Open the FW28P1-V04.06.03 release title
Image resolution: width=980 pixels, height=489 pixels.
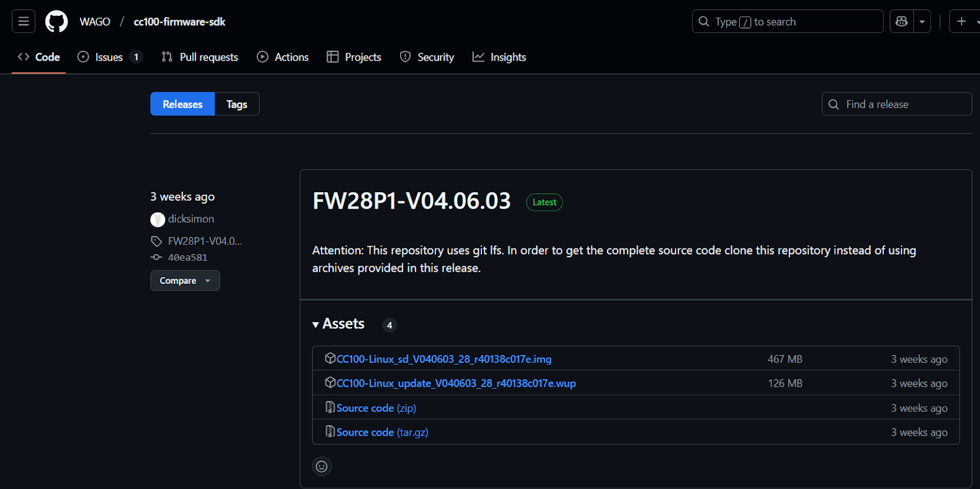pos(412,201)
